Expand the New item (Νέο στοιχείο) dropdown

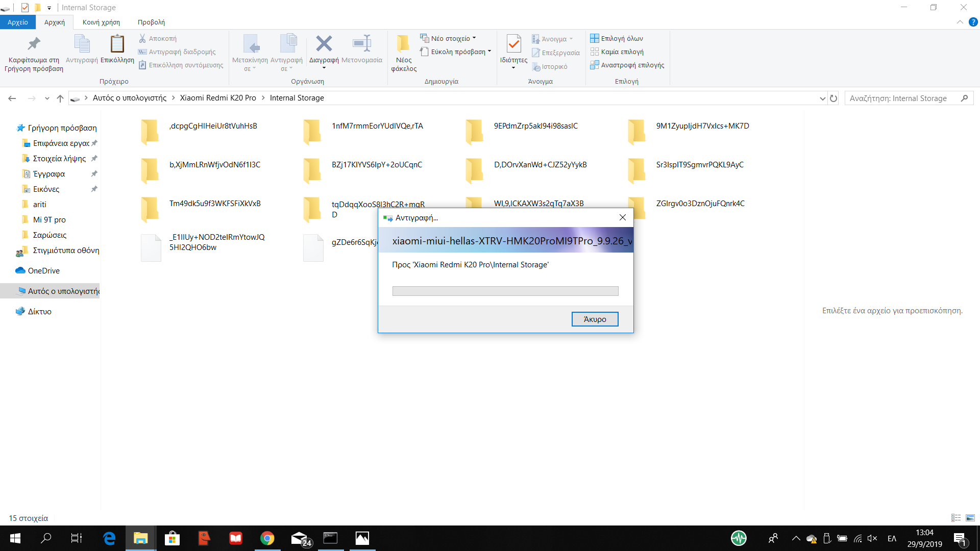click(452, 38)
